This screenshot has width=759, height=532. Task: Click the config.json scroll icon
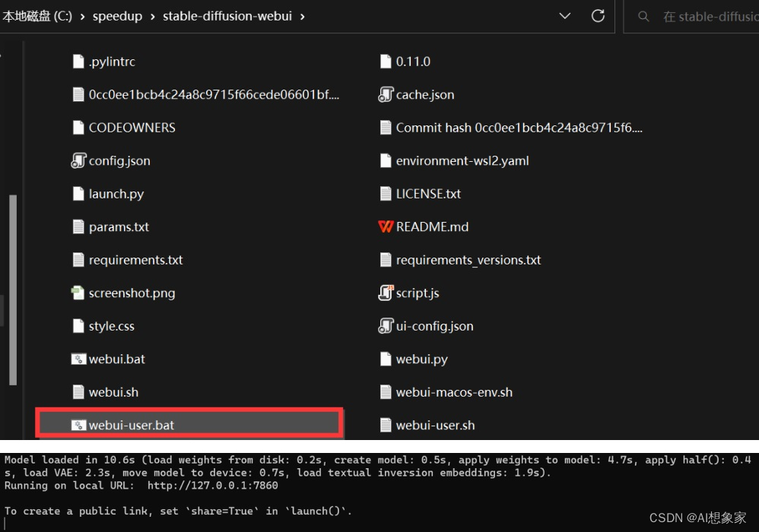click(x=78, y=160)
